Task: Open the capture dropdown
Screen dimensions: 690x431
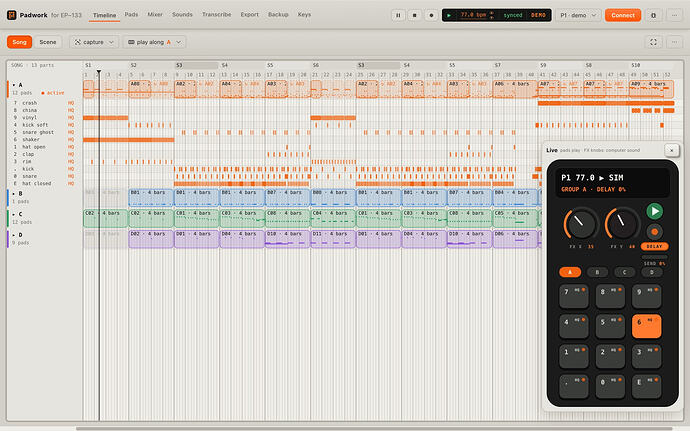Action: pyautogui.click(x=94, y=42)
